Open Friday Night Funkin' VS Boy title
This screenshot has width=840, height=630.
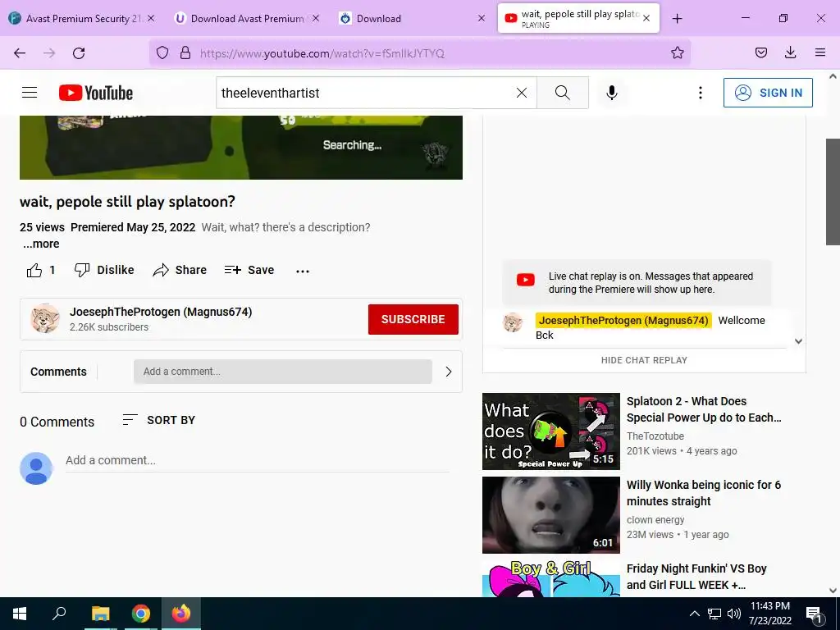tap(696, 577)
